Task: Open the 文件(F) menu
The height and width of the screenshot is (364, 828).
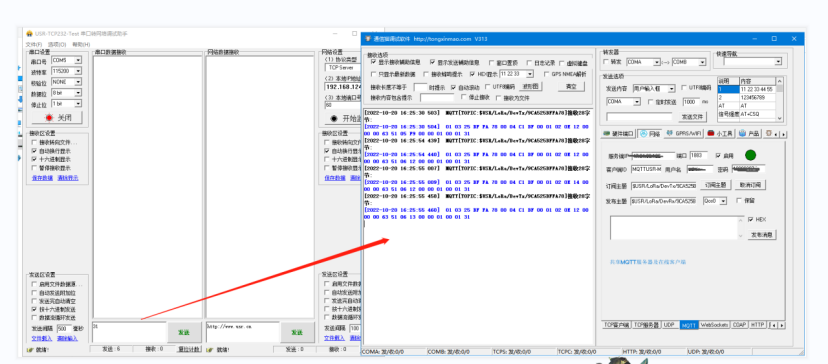Action: click(x=34, y=44)
